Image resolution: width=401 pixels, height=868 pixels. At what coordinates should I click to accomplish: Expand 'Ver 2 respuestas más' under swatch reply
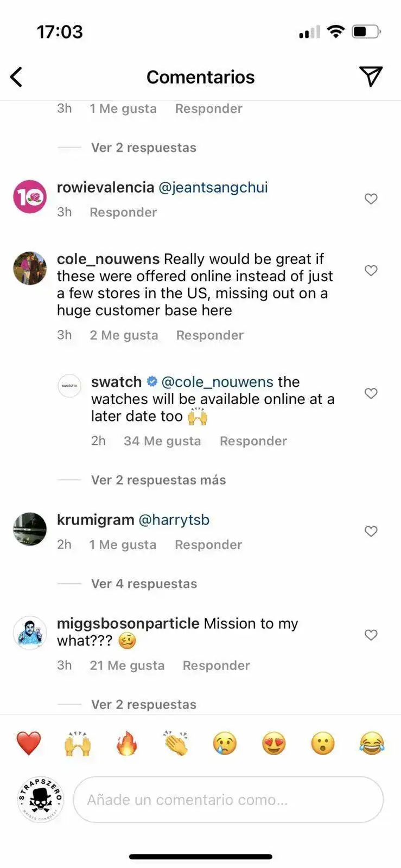(158, 480)
